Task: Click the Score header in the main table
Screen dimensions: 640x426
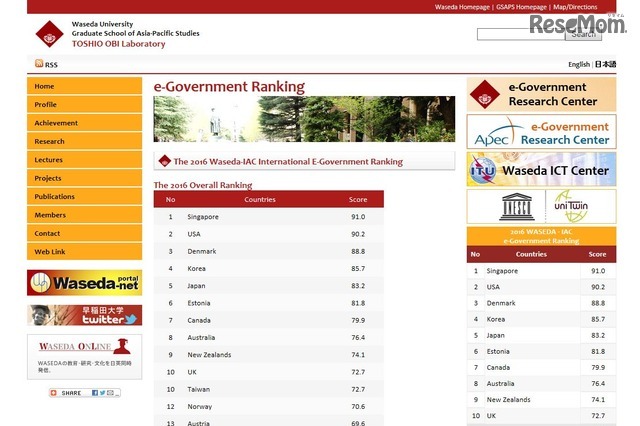Action: click(358, 200)
